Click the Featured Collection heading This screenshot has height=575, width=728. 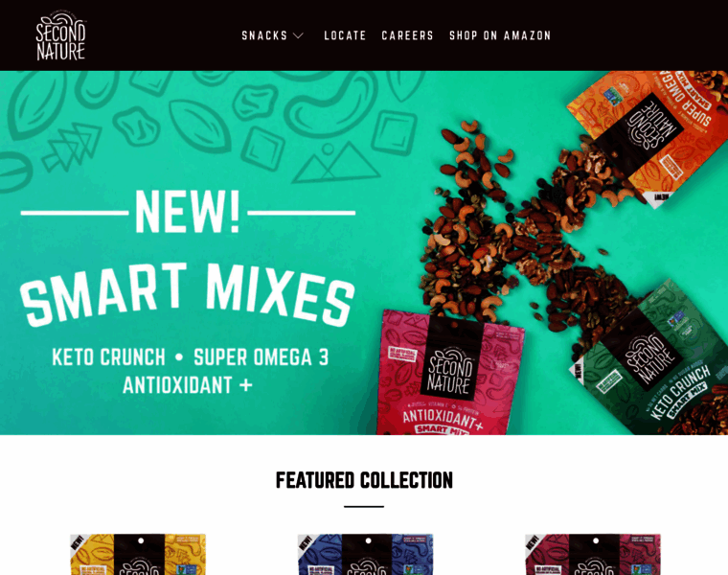(x=364, y=480)
